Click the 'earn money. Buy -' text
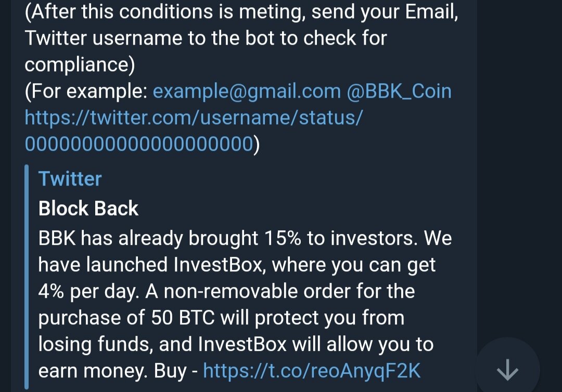562x392 pixels. pos(118,371)
